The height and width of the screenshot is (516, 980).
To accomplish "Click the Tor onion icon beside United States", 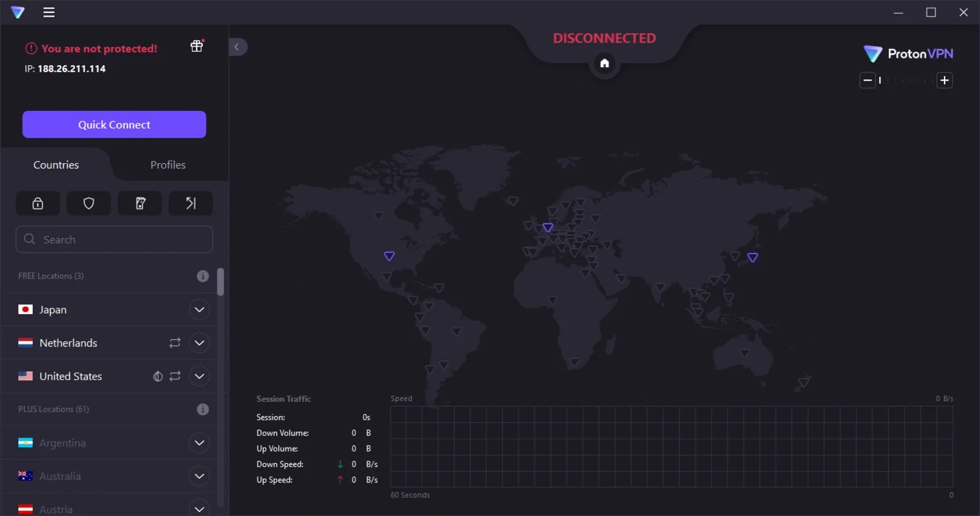I will pyautogui.click(x=158, y=376).
